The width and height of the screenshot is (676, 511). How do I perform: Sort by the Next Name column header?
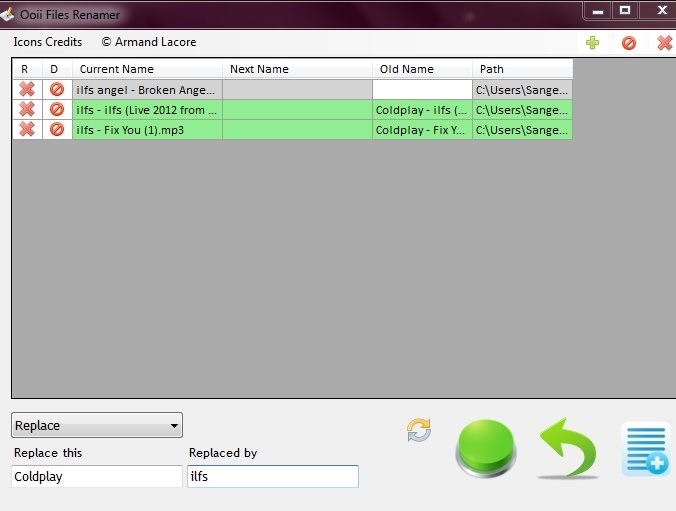point(297,69)
